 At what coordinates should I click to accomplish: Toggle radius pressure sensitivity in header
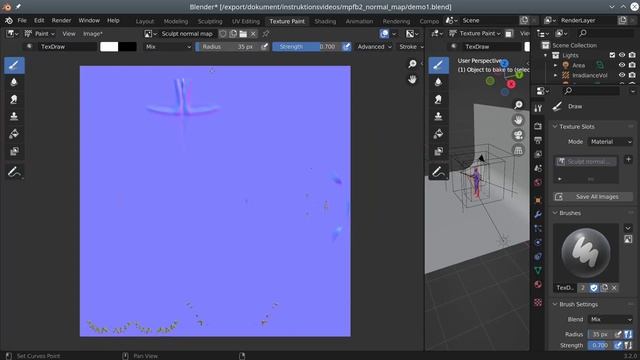[264, 47]
